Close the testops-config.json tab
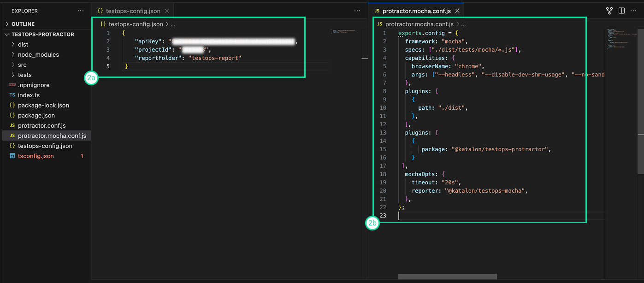The height and width of the screenshot is (283, 644). tap(166, 11)
